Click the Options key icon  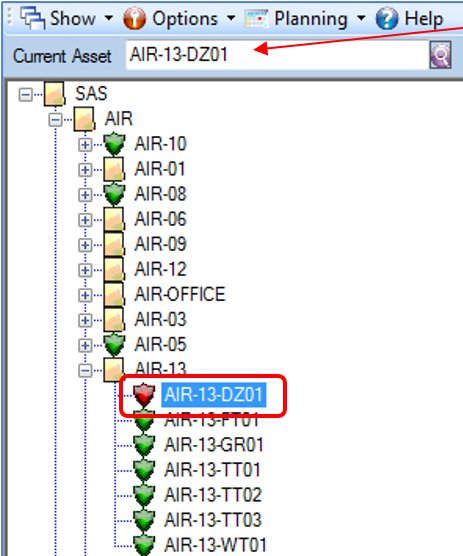tap(134, 18)
